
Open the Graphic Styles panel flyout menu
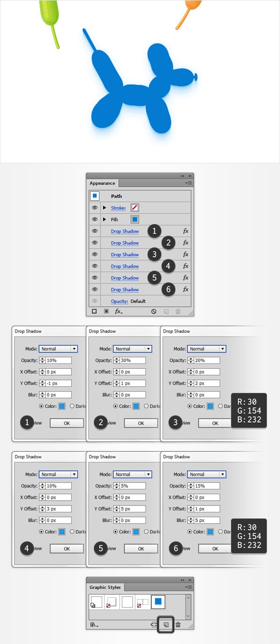click(x=189, y=587)
